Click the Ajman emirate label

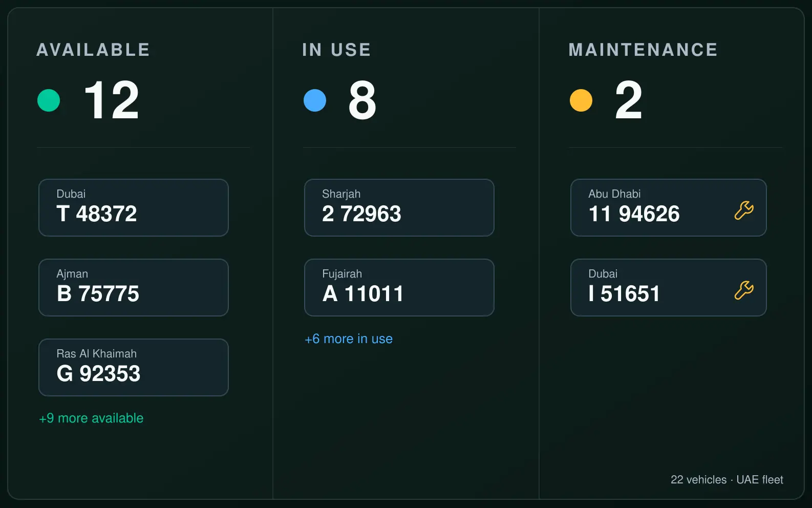click(72, 274)
